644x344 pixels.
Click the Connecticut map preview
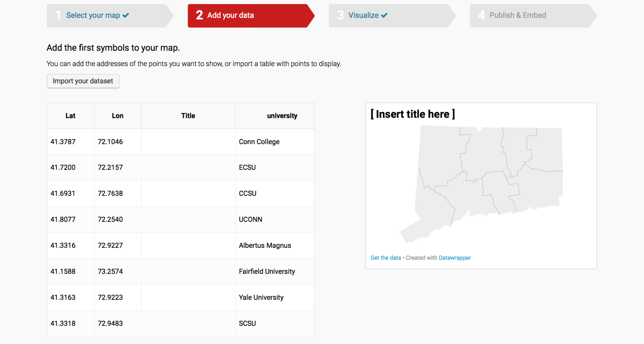[x=487, y=178]
